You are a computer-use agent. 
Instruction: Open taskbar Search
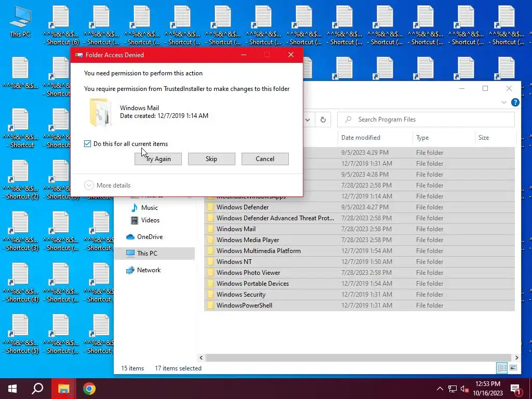point(37,389)
